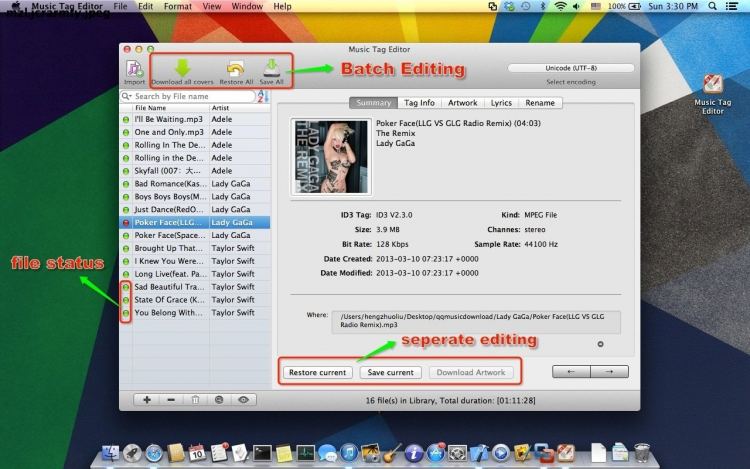Screen dimensions: 750x469
Task: Select You Belong With... row
Action: pyautogui.click(x=195, y=313)
